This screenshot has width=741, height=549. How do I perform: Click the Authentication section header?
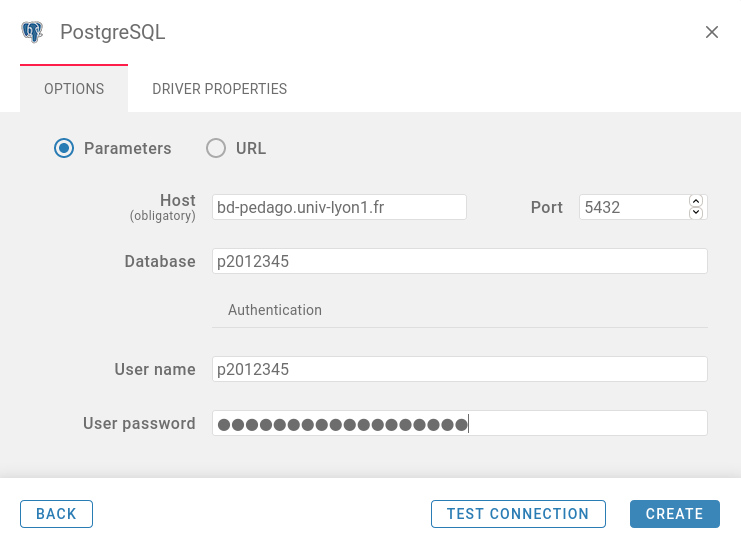click(275, 310)
